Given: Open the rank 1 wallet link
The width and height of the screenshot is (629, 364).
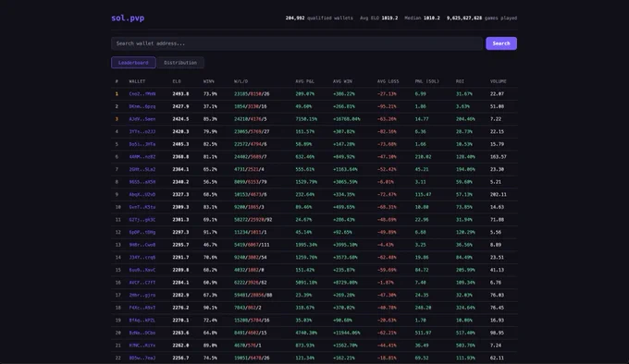Looking at the screenshot, I should (142, 94).
